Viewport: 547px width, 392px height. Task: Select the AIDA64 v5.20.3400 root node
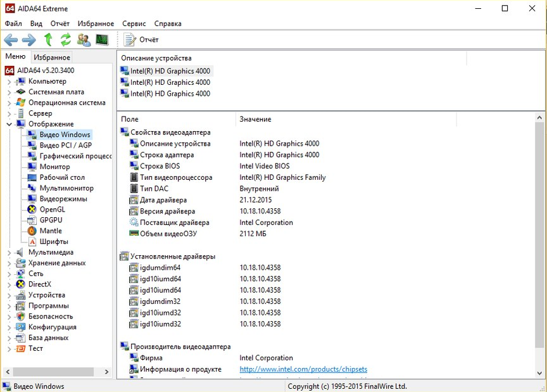coord(46,70)
